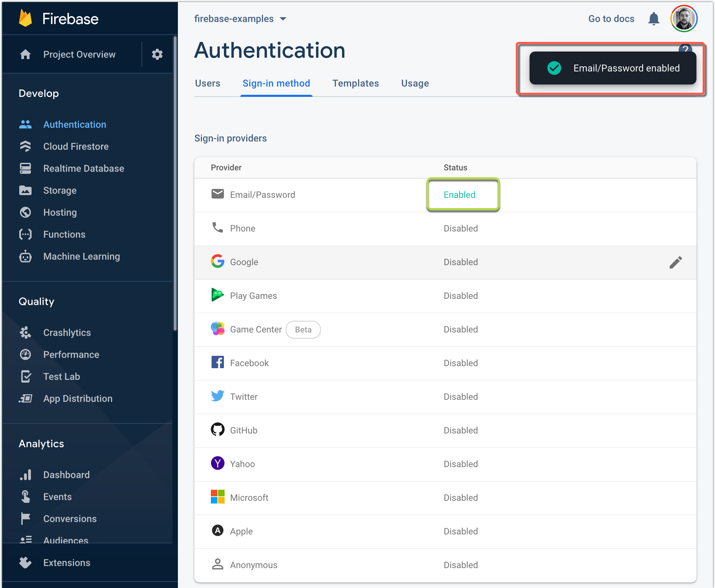The image size is (715, 588).
Task: Open Functions in the sidebar
Action: pos(64,234)
